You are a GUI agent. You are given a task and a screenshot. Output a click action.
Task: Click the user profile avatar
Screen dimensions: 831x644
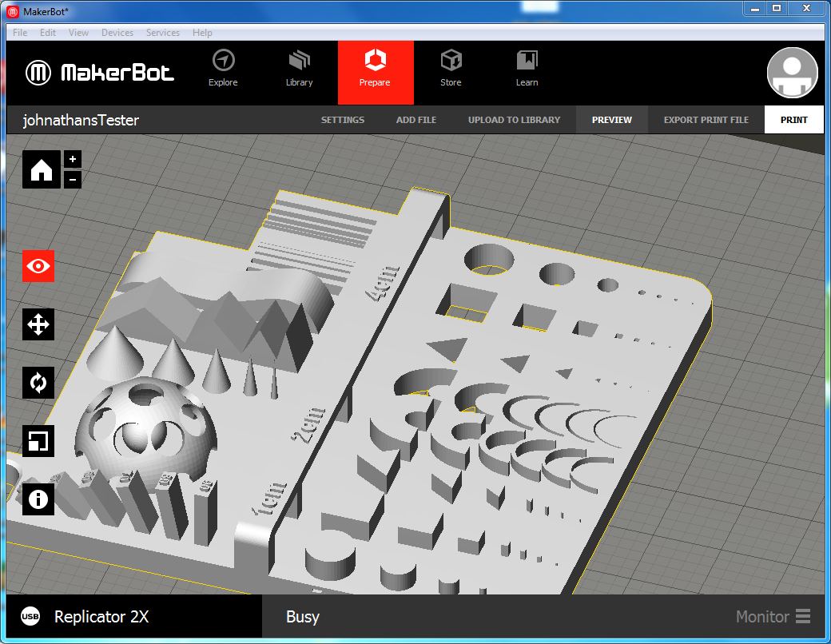point(793,73)
